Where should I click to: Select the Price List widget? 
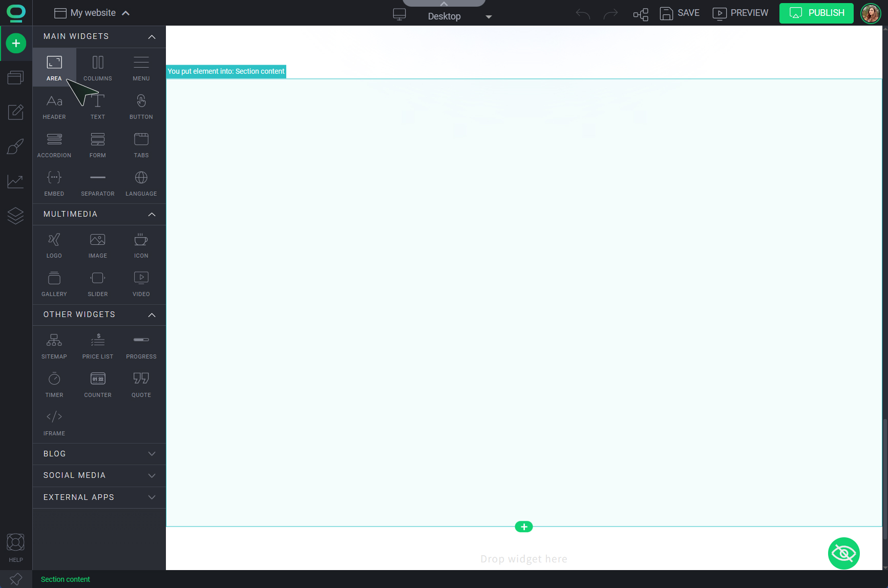tap(98, 346)
